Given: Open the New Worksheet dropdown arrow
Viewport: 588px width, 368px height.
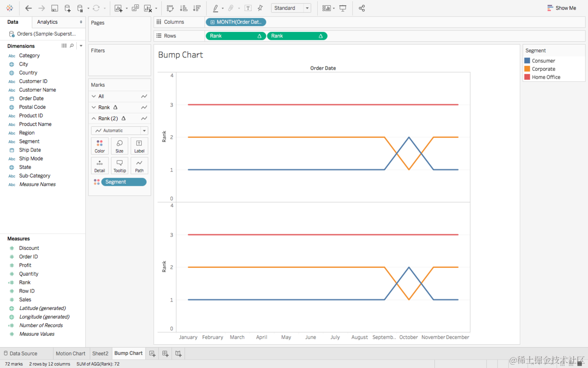Looking at the screenshot, I should click(127, 9).
